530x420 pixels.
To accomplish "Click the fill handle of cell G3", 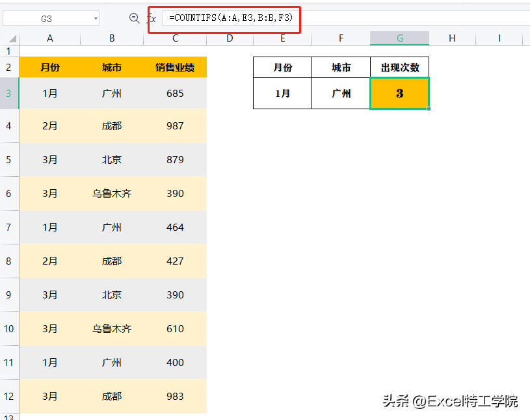I will (429, 109).
